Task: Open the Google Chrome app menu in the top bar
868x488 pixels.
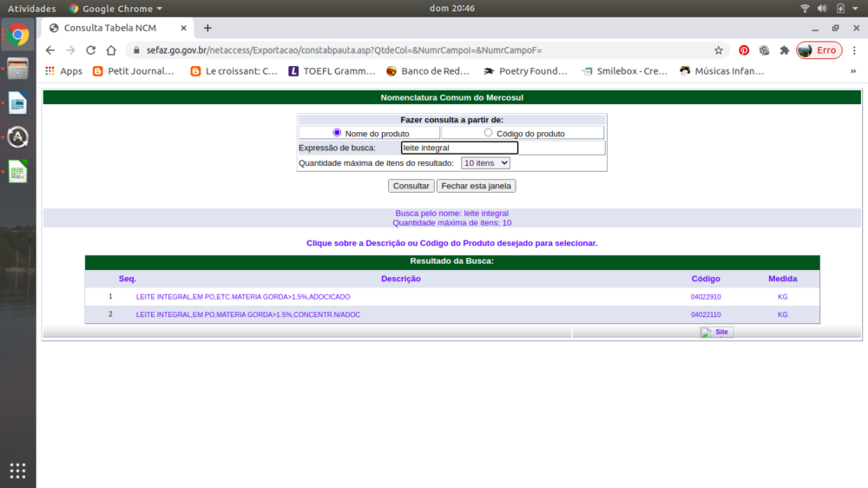Action: pos(115,9)
